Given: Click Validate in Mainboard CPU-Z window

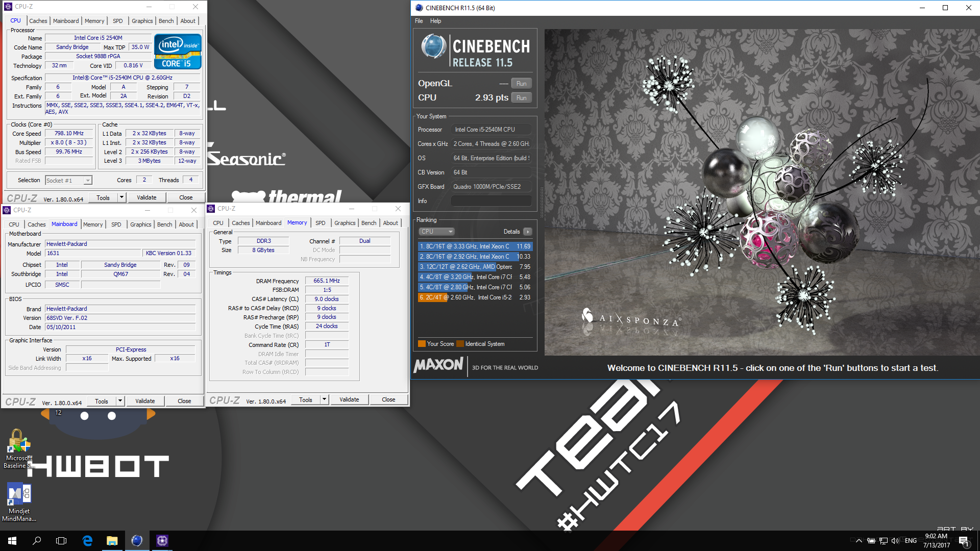Looking at the screenshot, I should pyautogui.click(x=145, y=401).
